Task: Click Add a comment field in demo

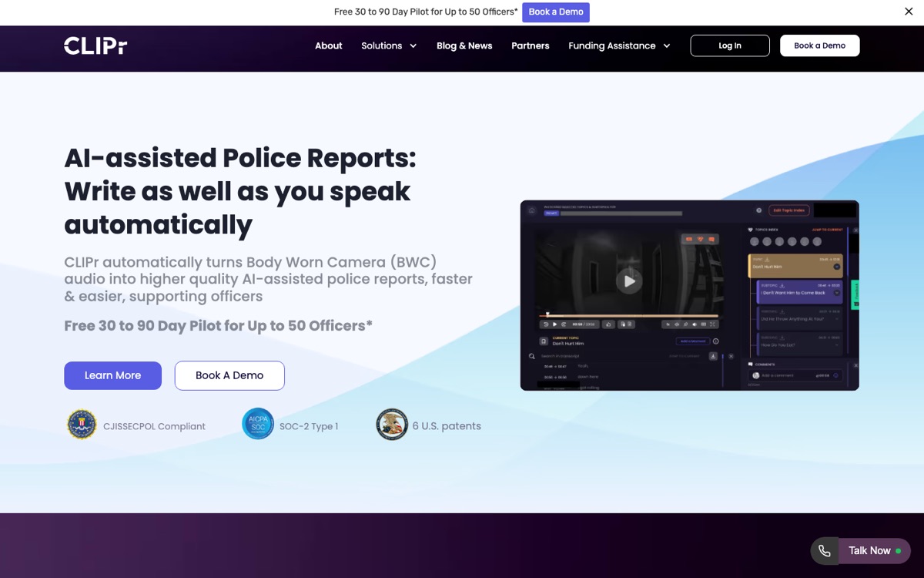Action: click(795, 375)
